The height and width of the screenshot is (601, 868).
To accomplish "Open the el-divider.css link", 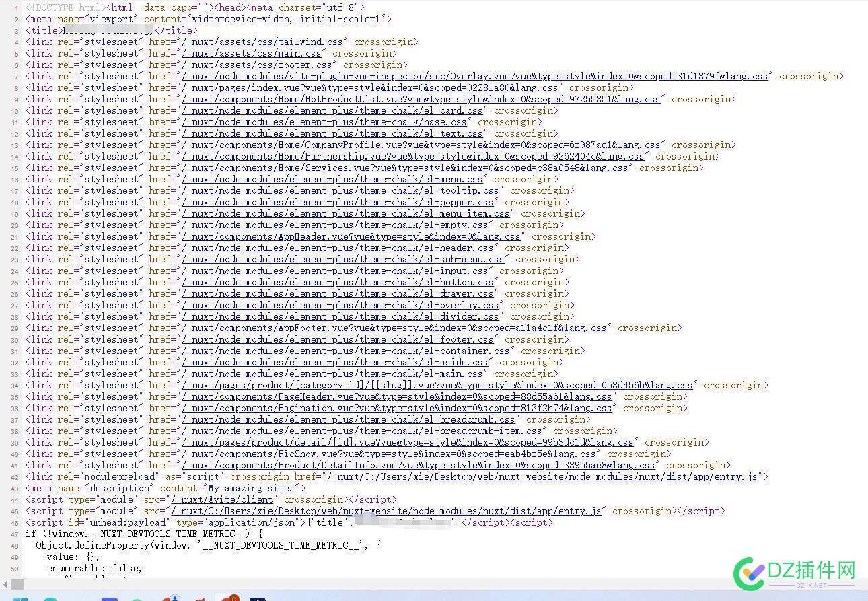I will pyautogui.click(x=340, y=316).
